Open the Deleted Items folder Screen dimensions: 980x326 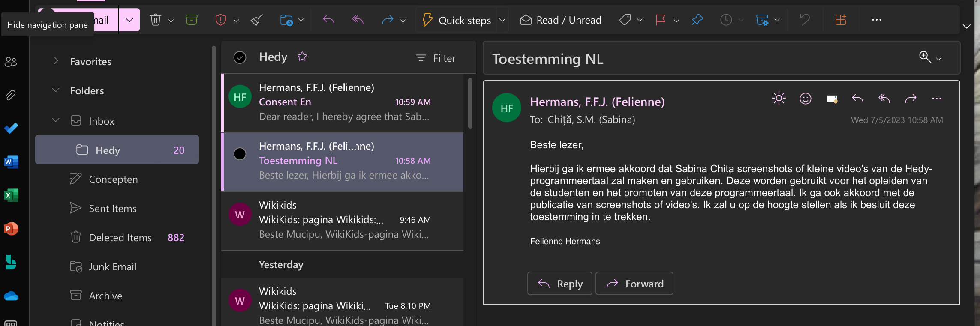point(120,237)
